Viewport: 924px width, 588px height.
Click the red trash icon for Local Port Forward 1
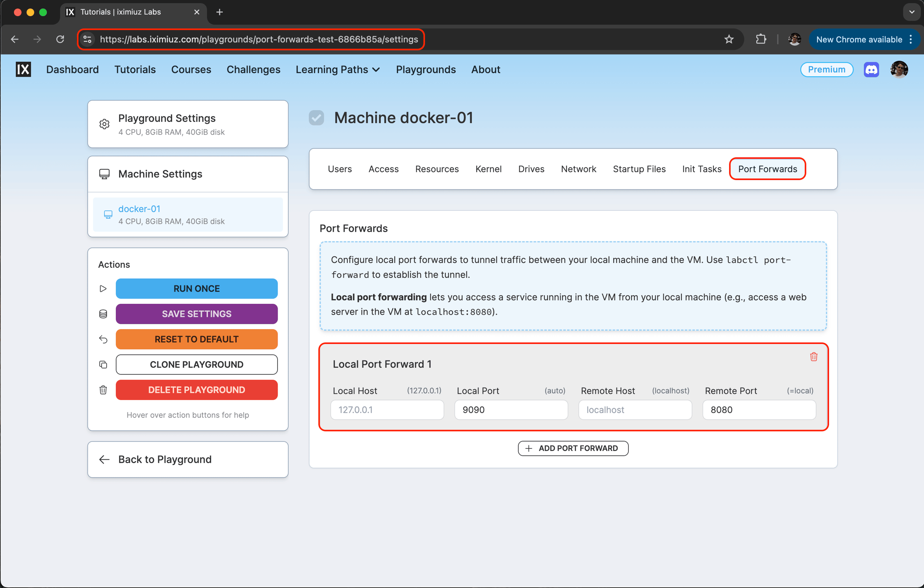pyautogui.click(x=813, y=357)
